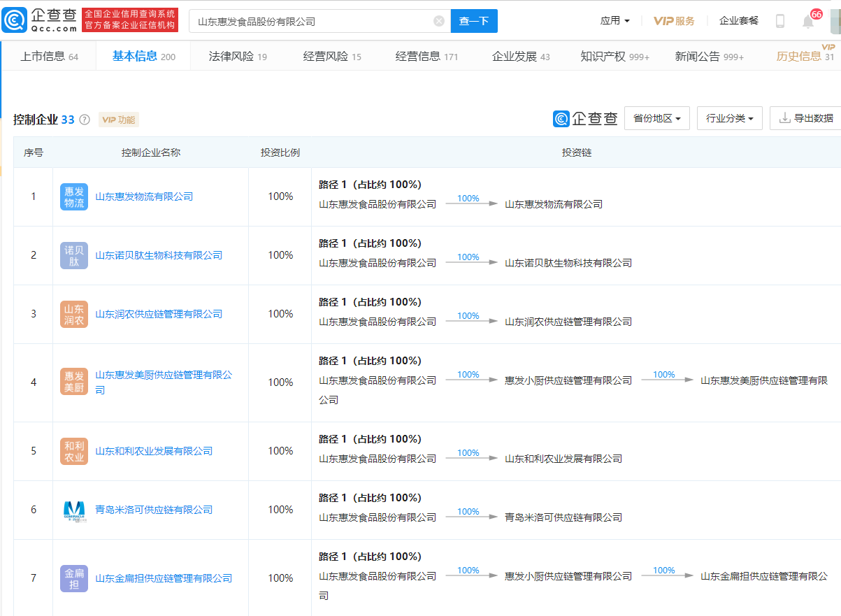Clear the search box with the X icon
841x616 pixels.
click(x=439, y=21)
